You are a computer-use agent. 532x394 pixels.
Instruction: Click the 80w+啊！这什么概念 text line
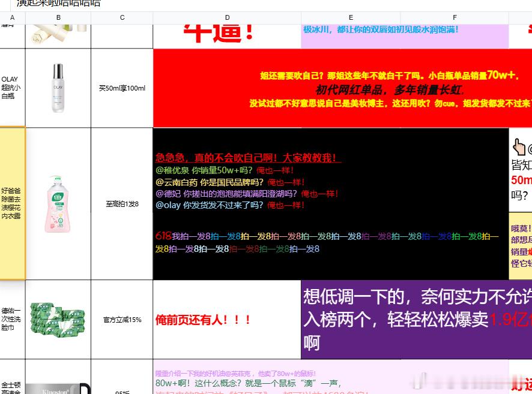248,383
